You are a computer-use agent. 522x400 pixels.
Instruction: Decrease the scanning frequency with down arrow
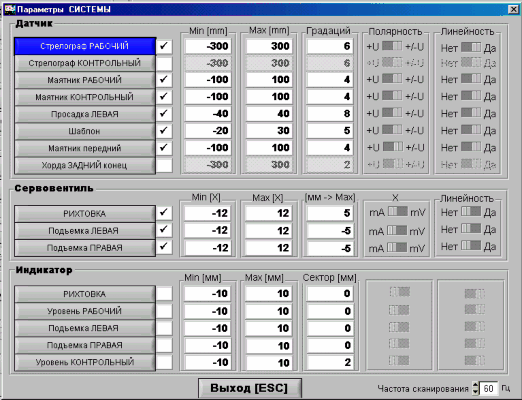pos(475,392)
